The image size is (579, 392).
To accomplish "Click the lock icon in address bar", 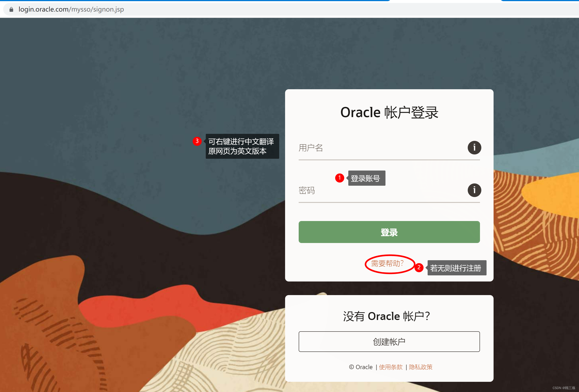I will 11,10.
